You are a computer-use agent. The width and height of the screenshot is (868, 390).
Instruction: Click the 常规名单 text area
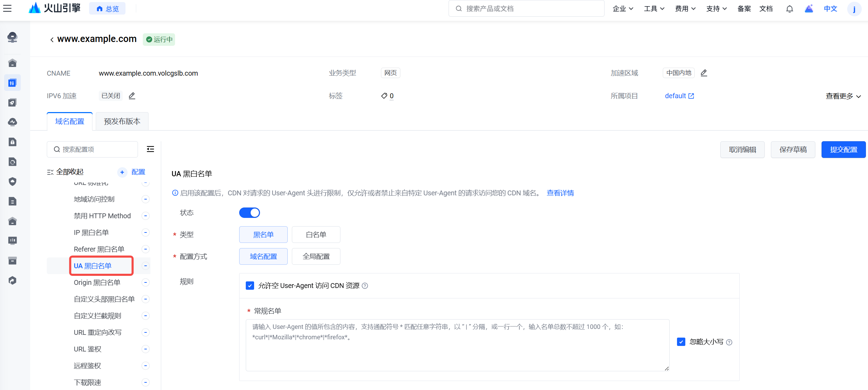pos(457,345)
